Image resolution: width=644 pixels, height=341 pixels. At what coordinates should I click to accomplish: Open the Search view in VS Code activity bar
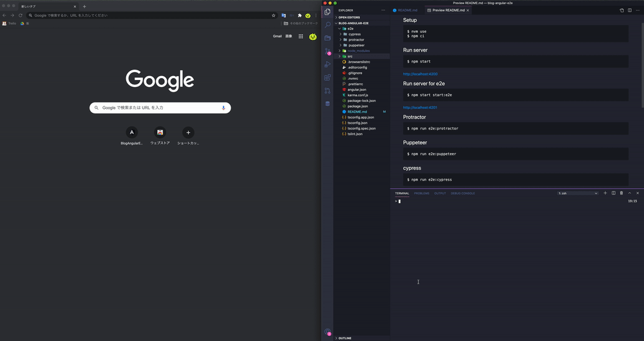[327, 25]
